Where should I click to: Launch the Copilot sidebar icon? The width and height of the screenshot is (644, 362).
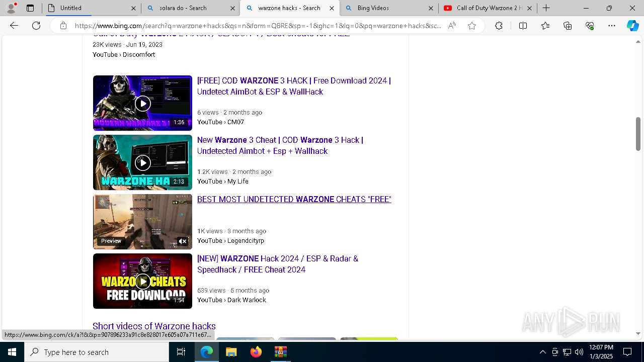pos(632,26)
